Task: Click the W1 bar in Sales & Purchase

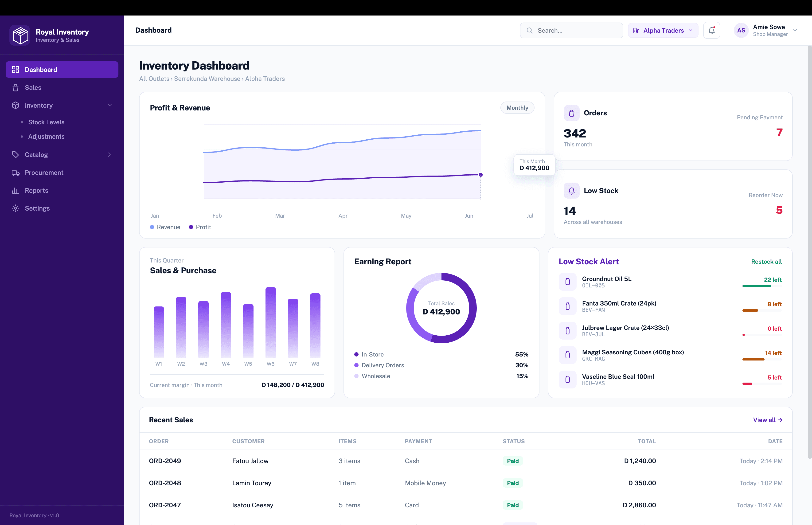Action: click(x=159, y=332)
